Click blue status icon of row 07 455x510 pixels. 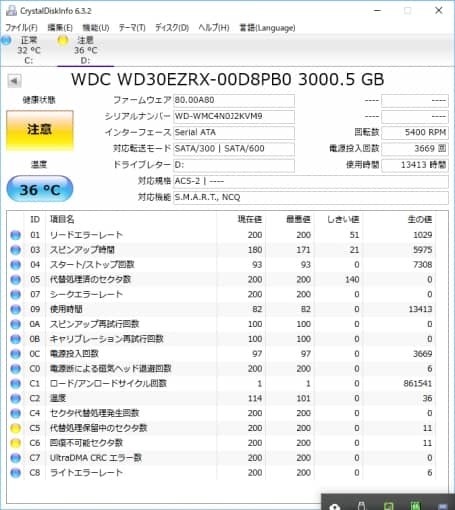click(15, 295)
